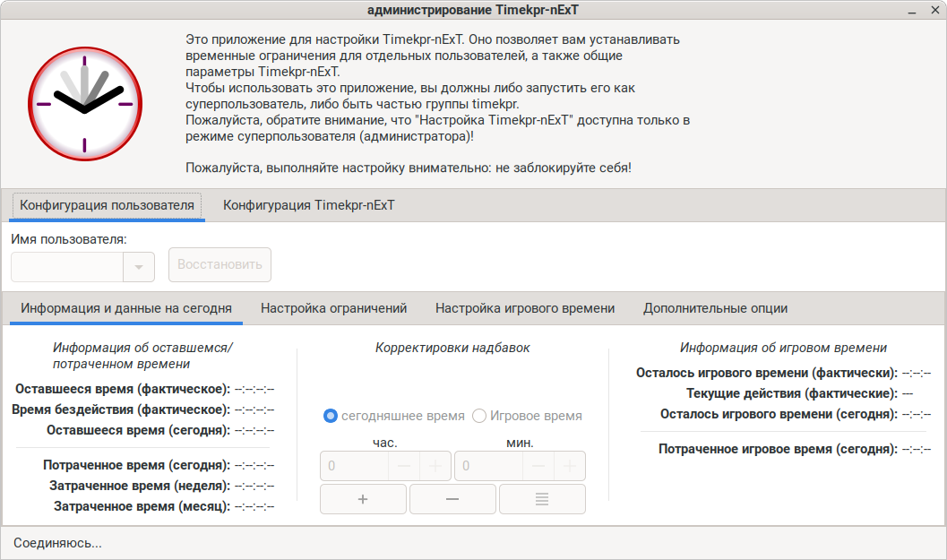Decrease hours with the minus stepper
The width and height of the screenshot is (947, 560).
tap(404, 466)
